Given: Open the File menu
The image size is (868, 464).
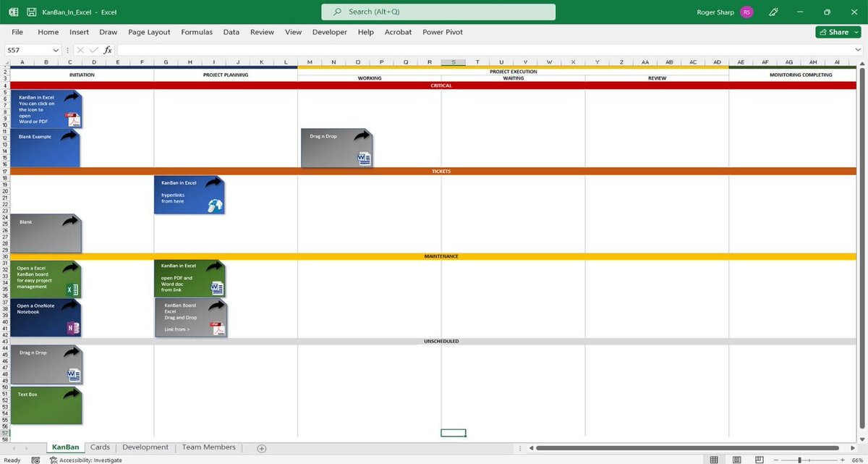Looking at the screenshot, I should coord(17,32).
